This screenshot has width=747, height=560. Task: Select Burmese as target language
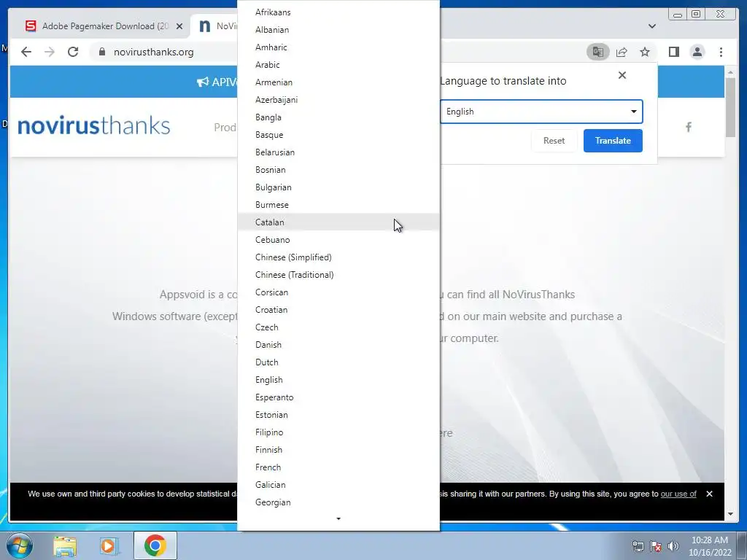[338, 205]
